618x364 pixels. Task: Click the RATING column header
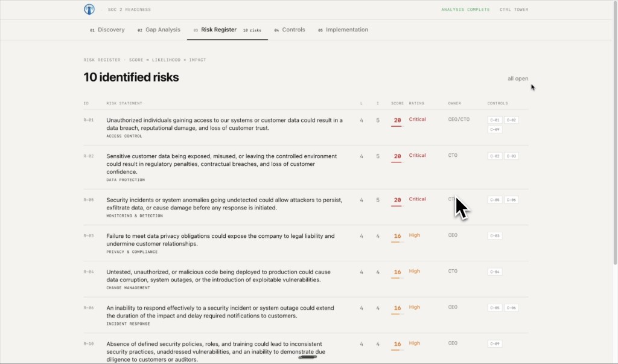(x=416, y=103)
